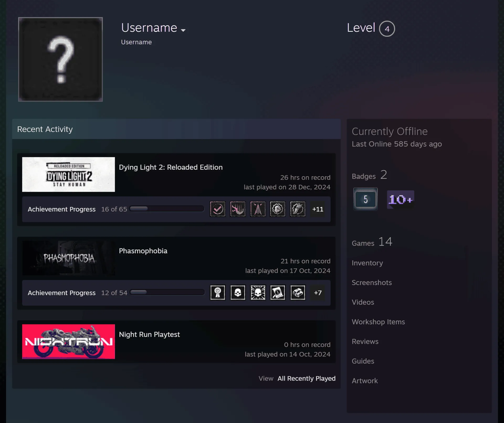Click the plain skull achievement icon for Phasmophobia

[x=238, y=292]
